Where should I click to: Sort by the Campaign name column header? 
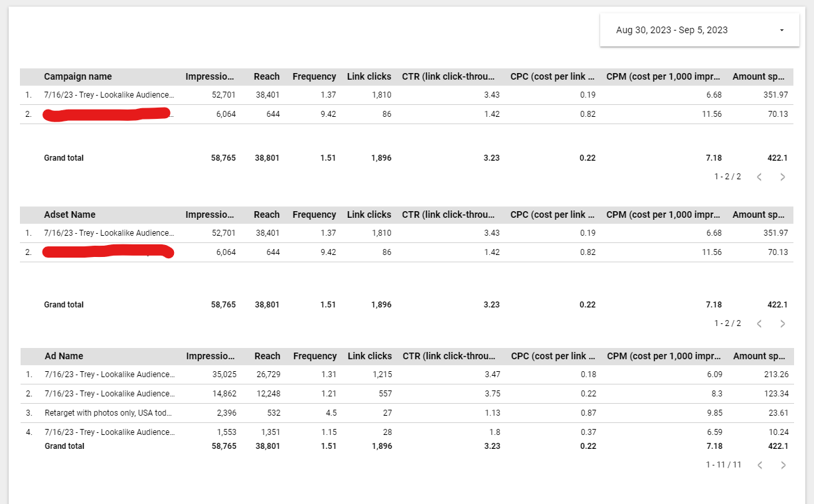(78, 76)
